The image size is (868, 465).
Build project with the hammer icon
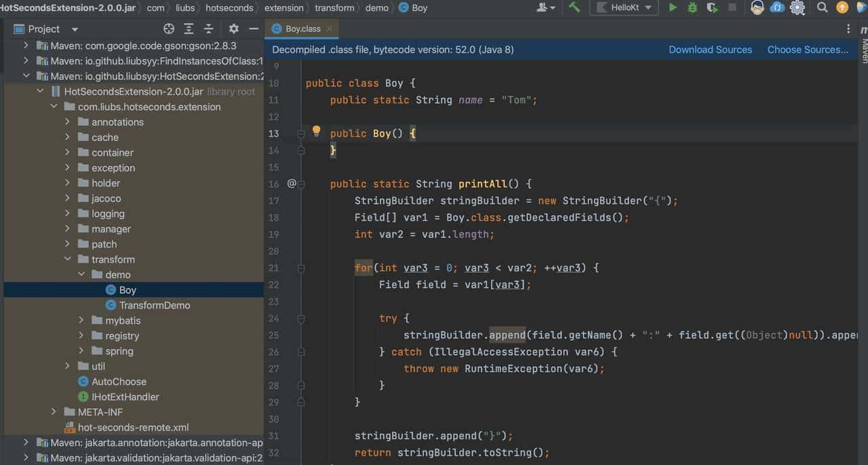(x=574, y=7)
